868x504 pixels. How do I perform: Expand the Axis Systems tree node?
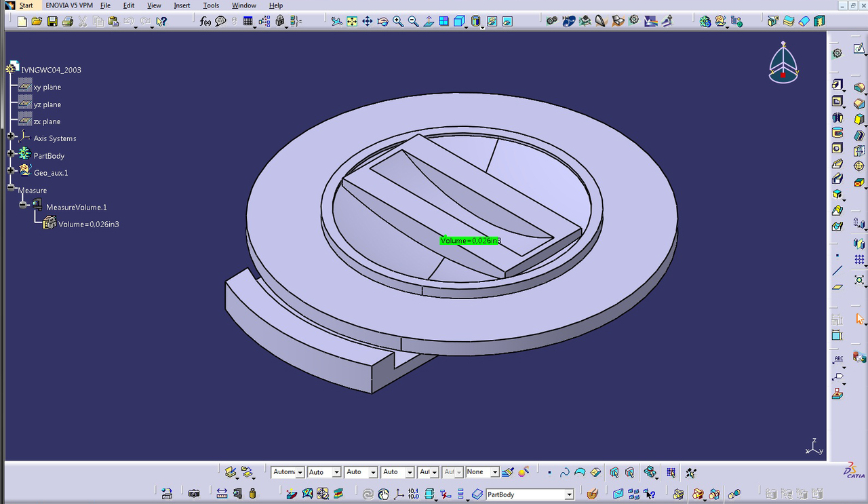[x=11, y=136]
